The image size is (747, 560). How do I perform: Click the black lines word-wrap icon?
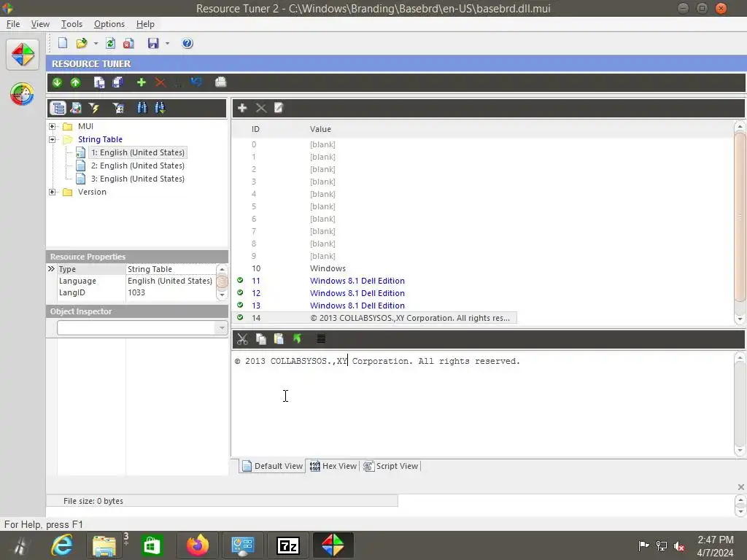click(x=321, y=339)
